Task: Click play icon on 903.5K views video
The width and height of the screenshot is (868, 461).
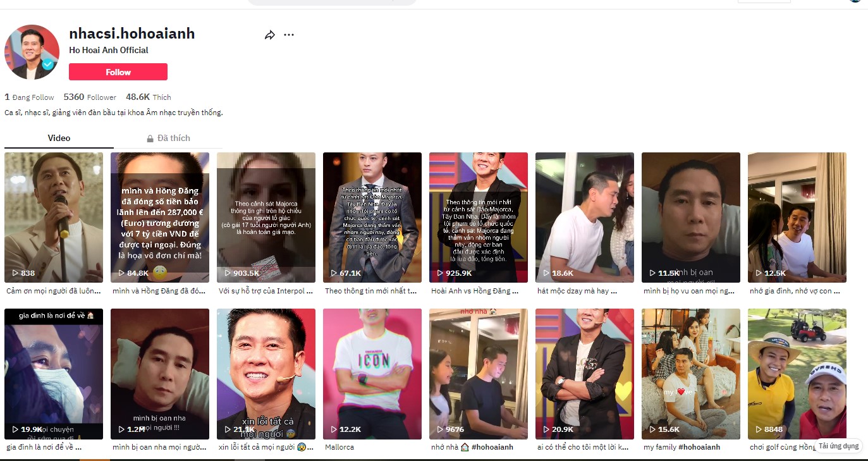Action: pyautogui.click(x=228, y=273)
